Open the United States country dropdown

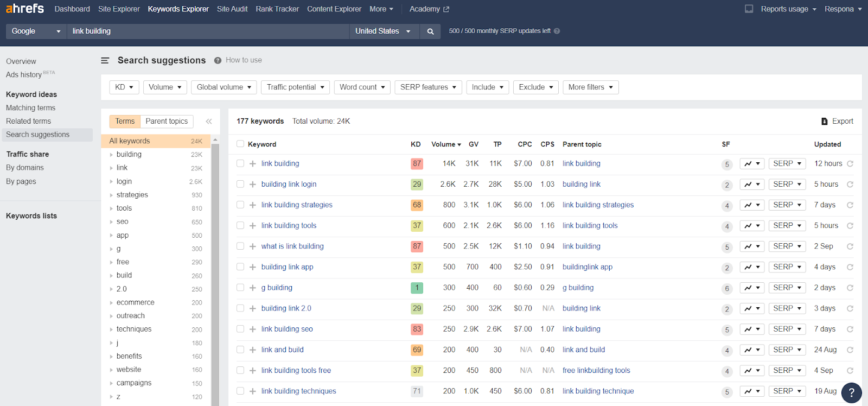tap(384, 31)
